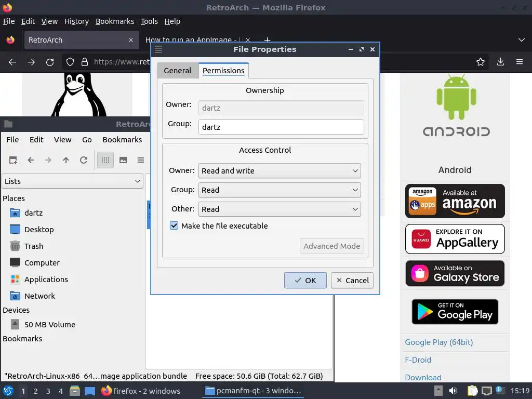Click the padlock site info icon
The image size is (532, 399).
(85, 62)
